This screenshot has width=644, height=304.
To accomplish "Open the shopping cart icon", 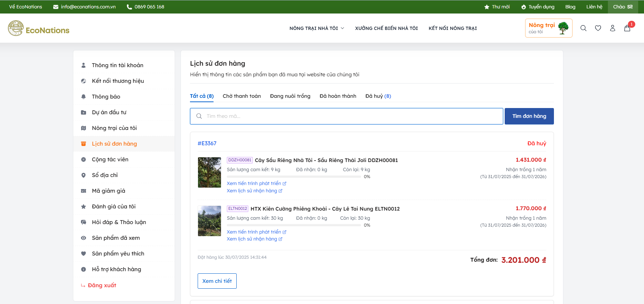I will tap(627, 28).
